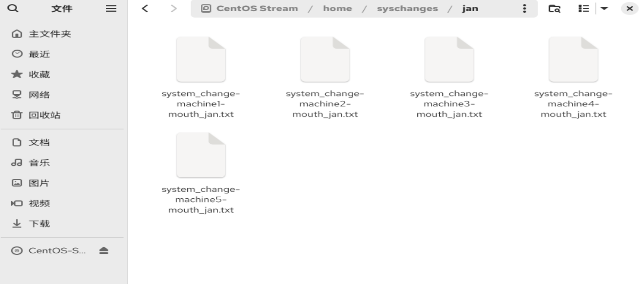Click file name system_change-machine2-mouth_jan.txt

(325, 104)
